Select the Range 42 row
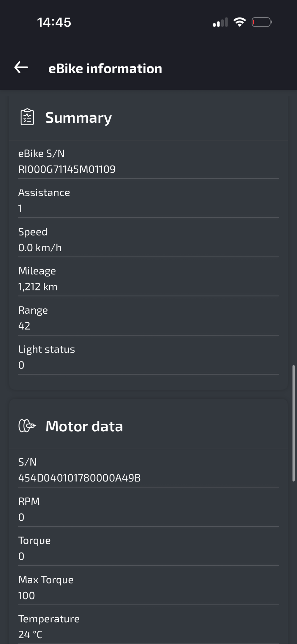This screenshot has height=644, width=297. [148, 318]
